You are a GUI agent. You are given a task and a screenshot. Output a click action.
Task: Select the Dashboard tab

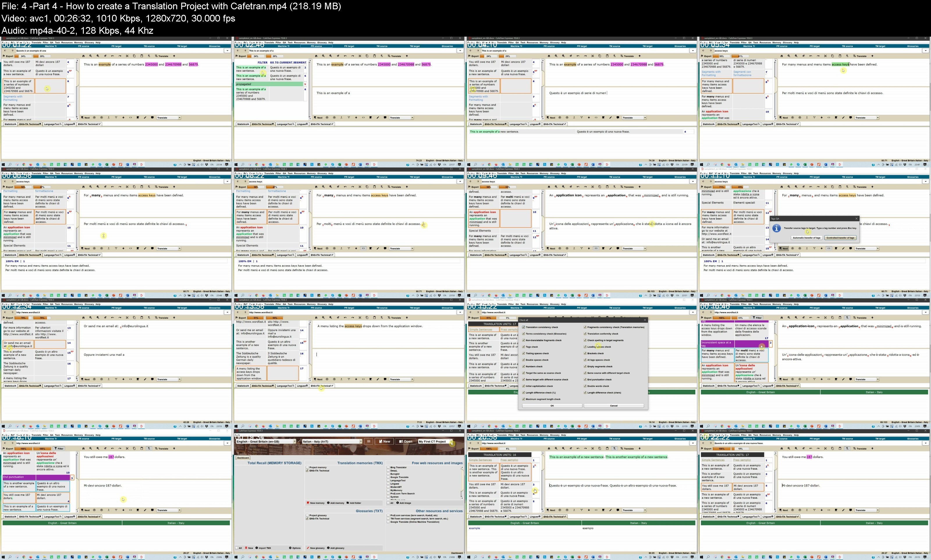click(243, 458)
